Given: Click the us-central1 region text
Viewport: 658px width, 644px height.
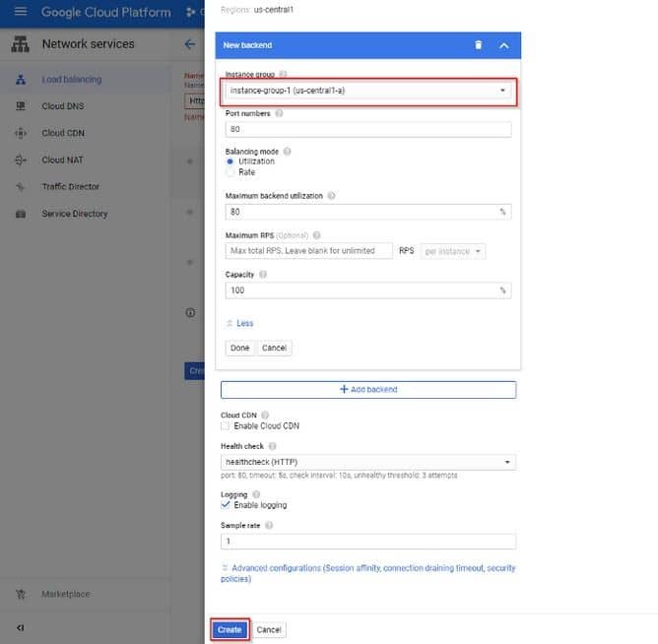Looking at the screenshot, I should [x=274, y=9].
